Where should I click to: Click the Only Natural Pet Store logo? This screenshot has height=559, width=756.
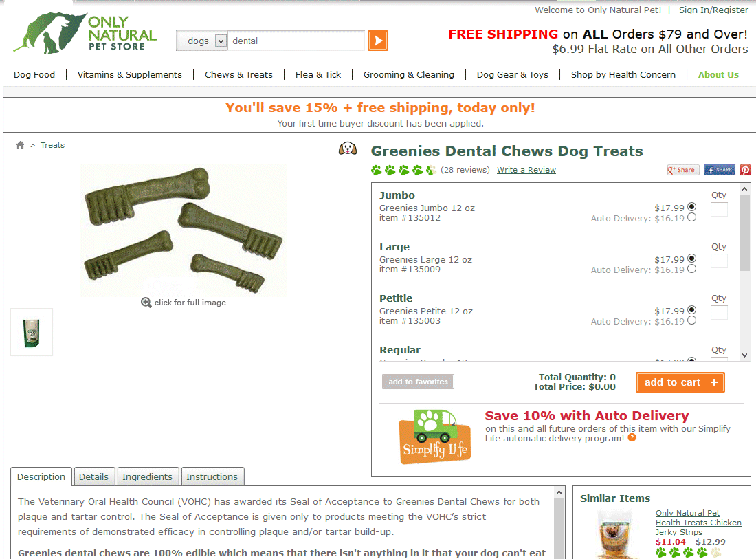[85, 33]
